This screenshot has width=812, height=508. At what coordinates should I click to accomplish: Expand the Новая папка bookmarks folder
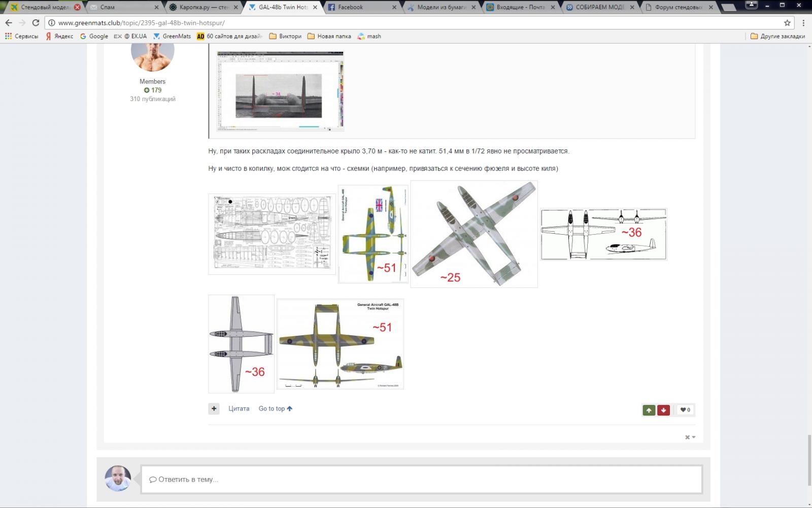329,36
